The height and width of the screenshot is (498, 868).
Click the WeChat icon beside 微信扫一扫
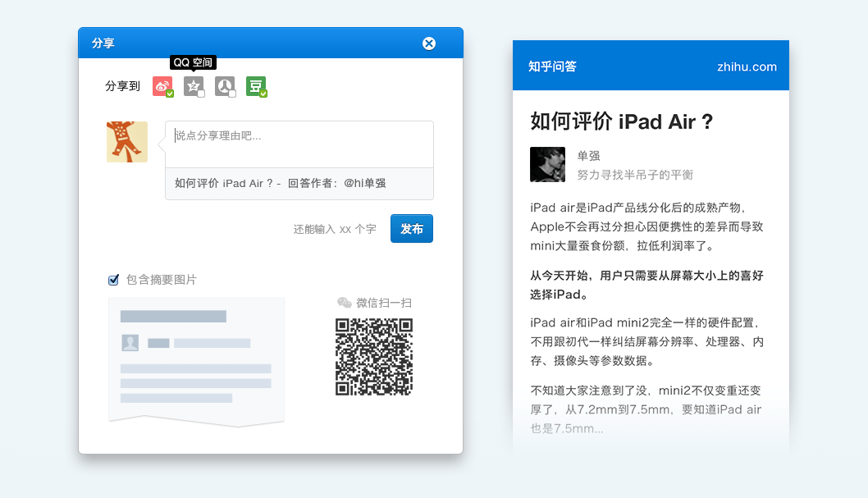[x=345, y=302]
